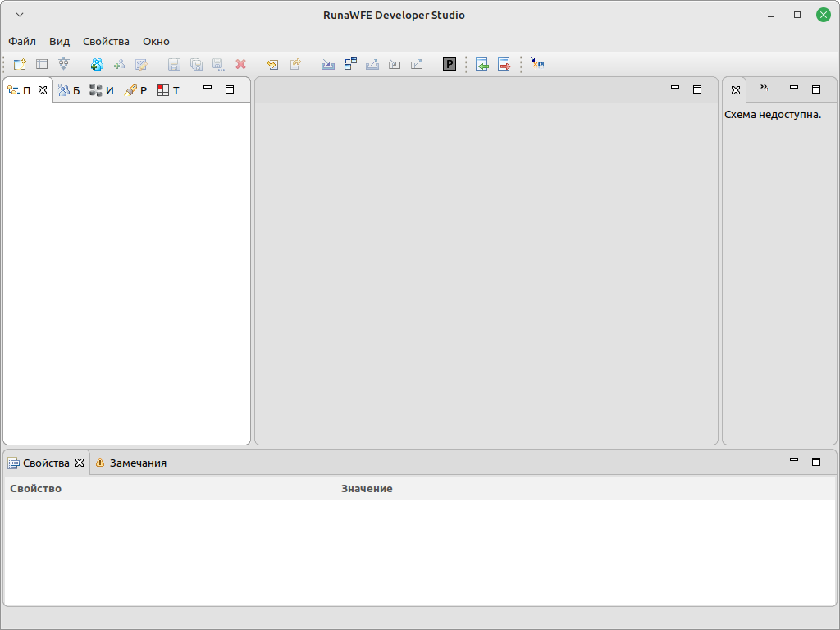Click the red X delete toolbar icon
Viewport: 840px width, 630px height.
click(x=240, y=64)
